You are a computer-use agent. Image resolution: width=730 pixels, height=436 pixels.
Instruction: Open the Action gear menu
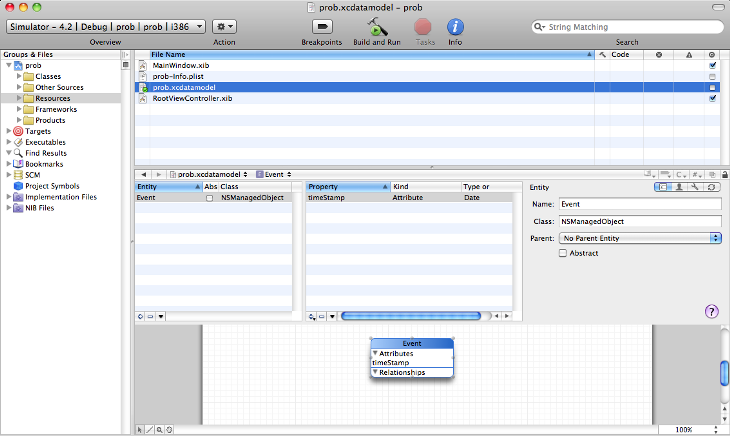point(224,27)
